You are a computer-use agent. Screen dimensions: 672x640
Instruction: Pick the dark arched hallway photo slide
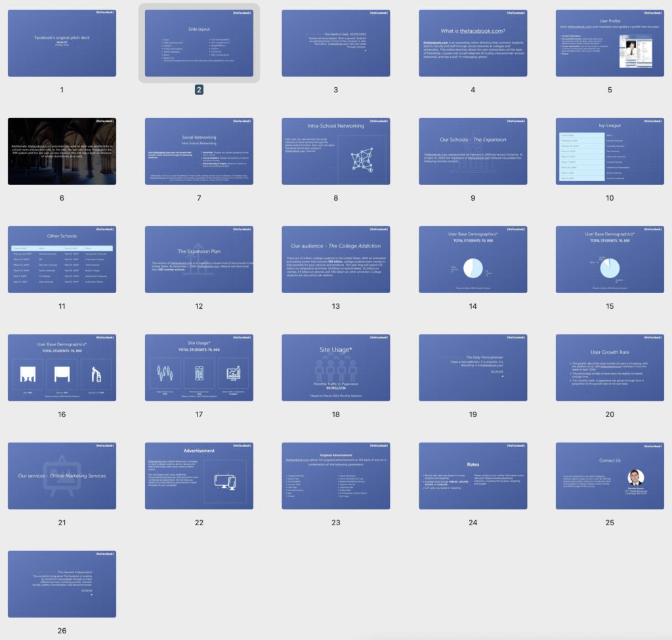[62, 151]
